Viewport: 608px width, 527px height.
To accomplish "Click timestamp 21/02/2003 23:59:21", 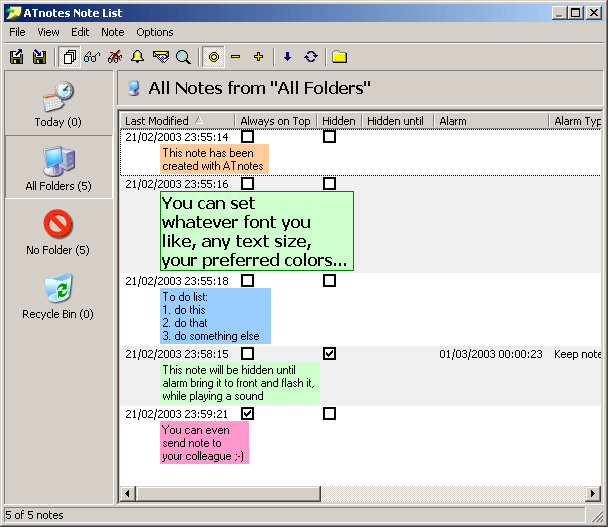I will coord(176,414).
